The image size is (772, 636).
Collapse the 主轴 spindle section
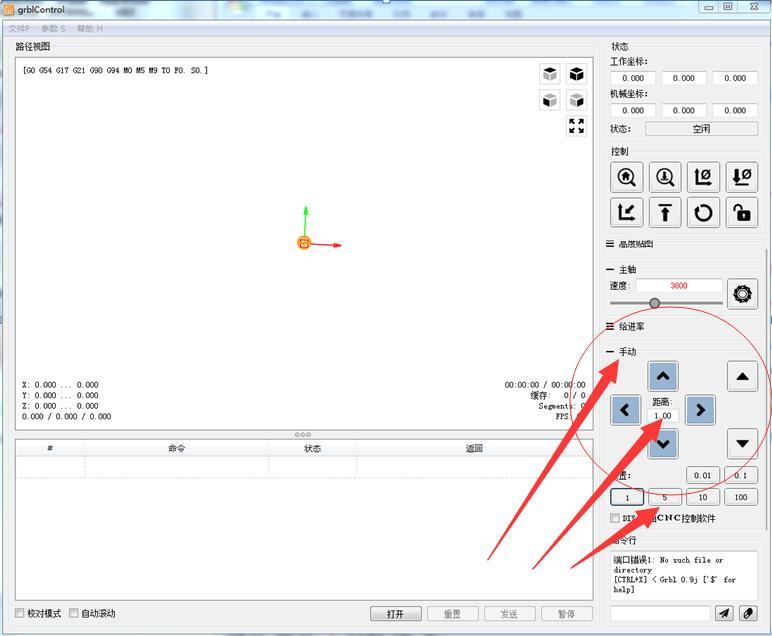(x=610, y=270)
